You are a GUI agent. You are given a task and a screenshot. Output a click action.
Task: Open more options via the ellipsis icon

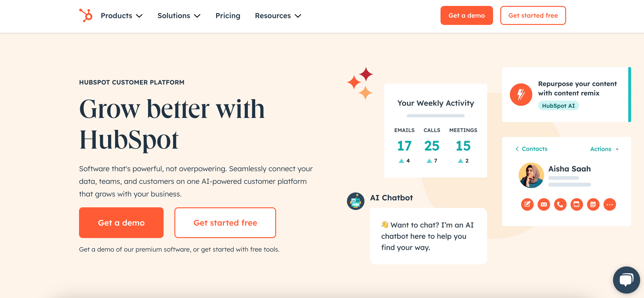coord(610,204)
